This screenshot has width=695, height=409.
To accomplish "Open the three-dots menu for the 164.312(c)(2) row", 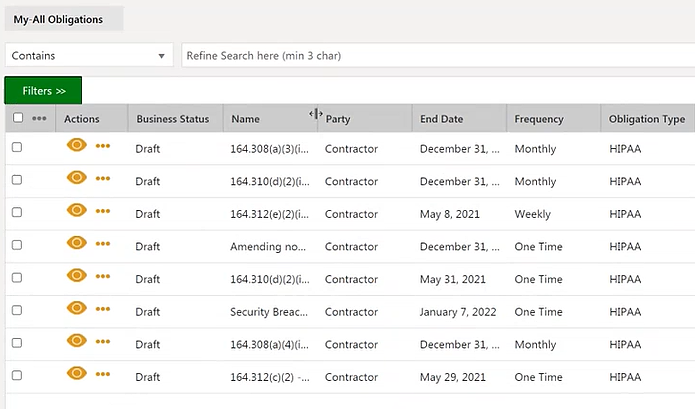I will coord(103,374).
